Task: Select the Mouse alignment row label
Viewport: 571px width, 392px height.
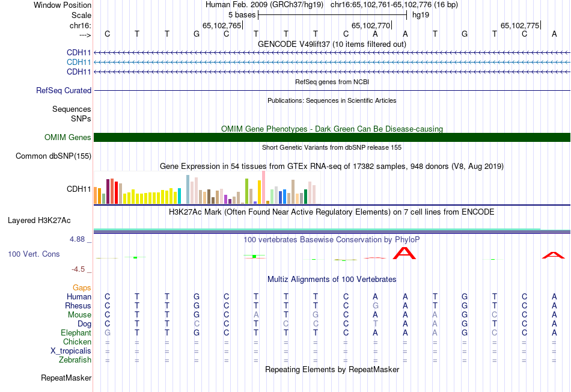Action: [x=79, y=315]
